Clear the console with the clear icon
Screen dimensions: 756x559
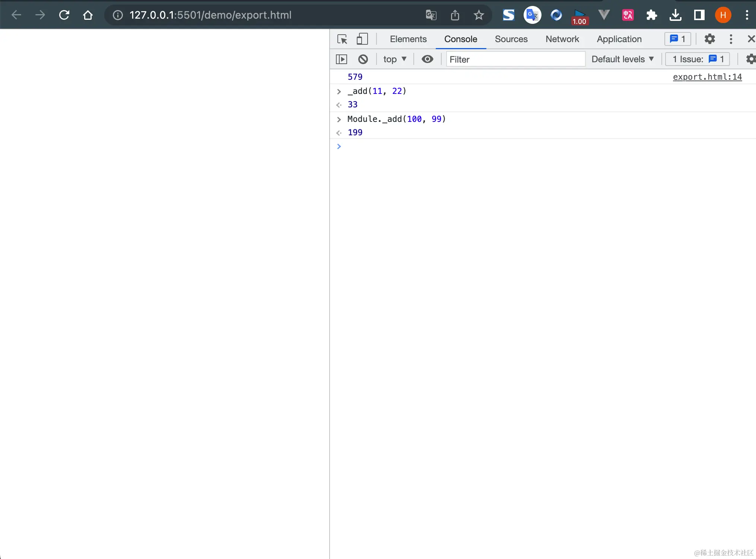[x=363, y=59]
